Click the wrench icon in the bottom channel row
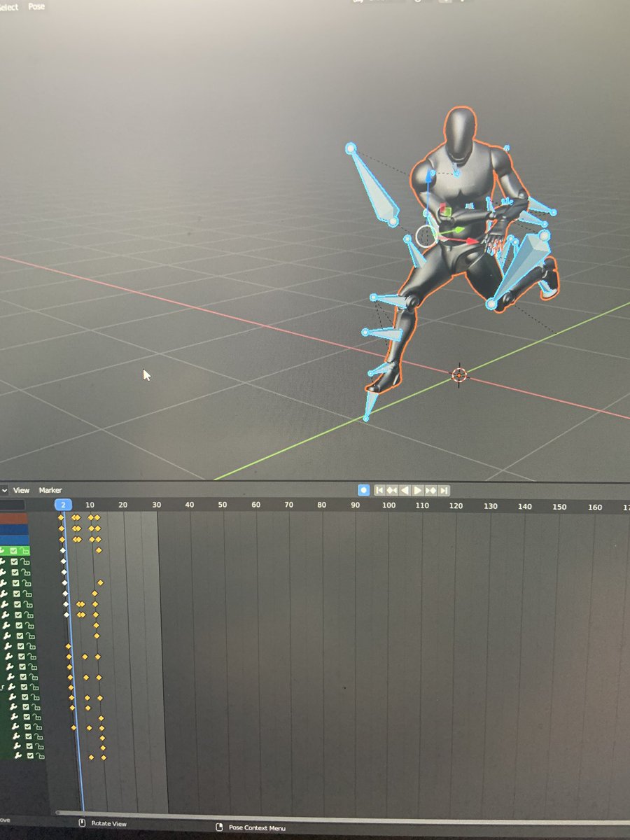 (18, 756)
